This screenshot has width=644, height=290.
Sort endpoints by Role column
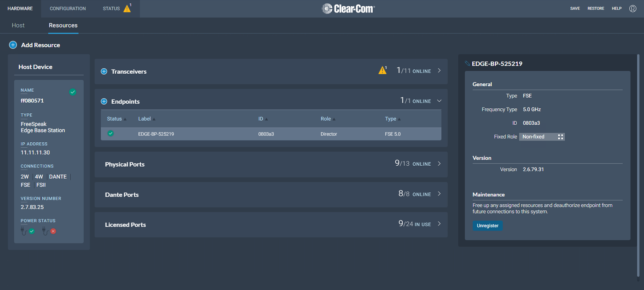(328, 119)
